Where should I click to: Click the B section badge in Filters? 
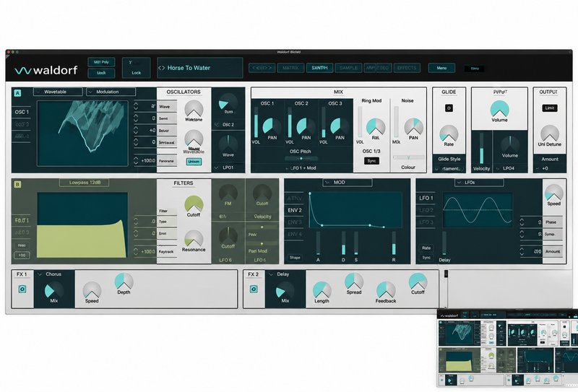(17, 184)
